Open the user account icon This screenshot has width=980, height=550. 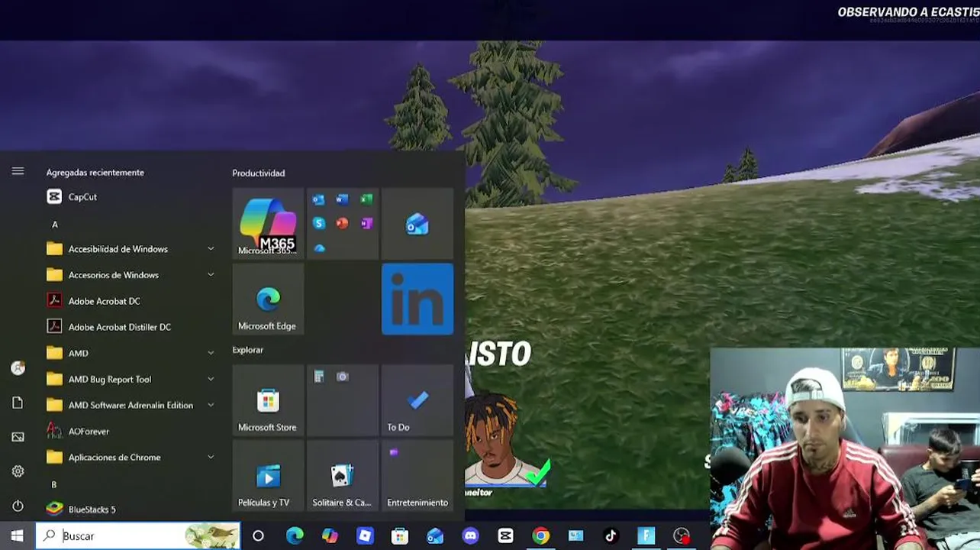18,368
